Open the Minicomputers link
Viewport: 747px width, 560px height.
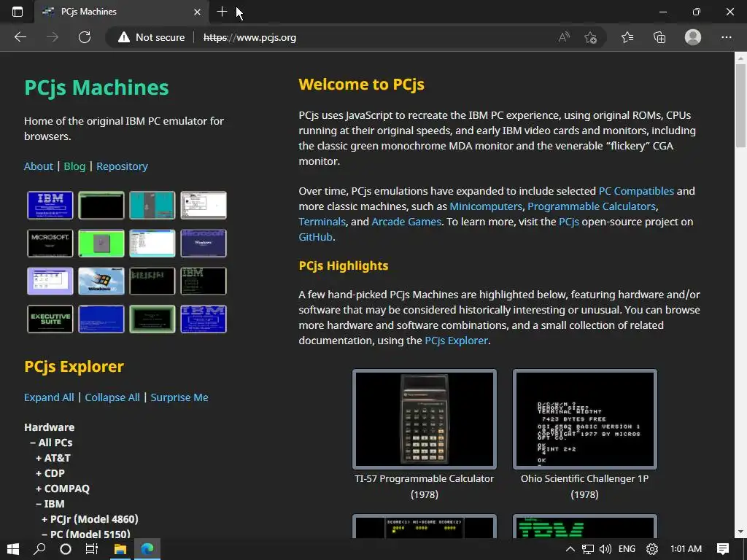click(x=486, y=206)
